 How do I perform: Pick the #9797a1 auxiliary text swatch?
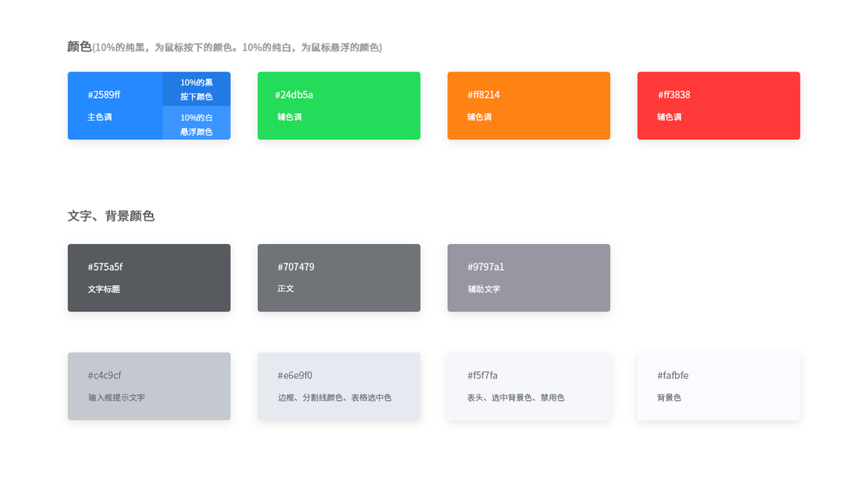pos(529,277)
